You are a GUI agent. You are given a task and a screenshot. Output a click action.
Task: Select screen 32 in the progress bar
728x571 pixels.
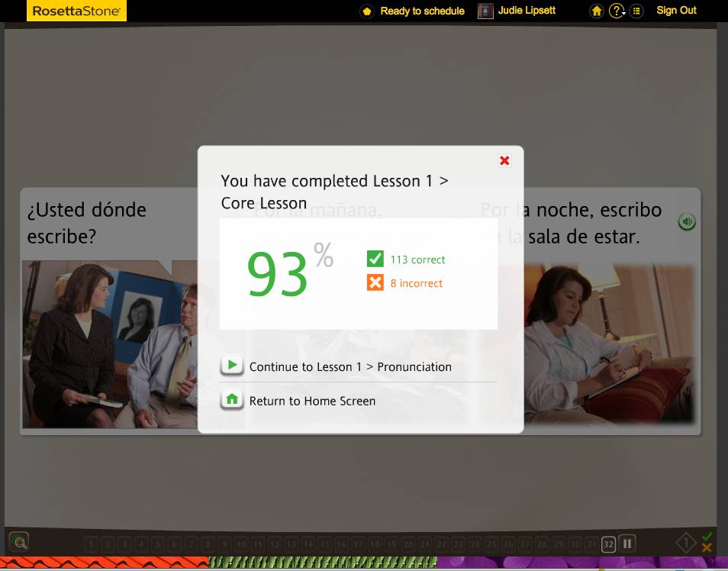[x=609, y=544]
